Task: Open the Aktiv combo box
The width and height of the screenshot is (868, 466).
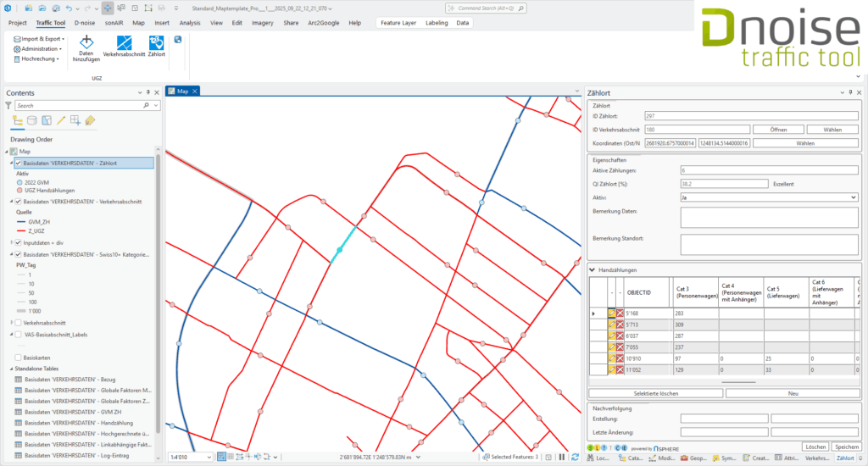Action: tap(769, 197)
